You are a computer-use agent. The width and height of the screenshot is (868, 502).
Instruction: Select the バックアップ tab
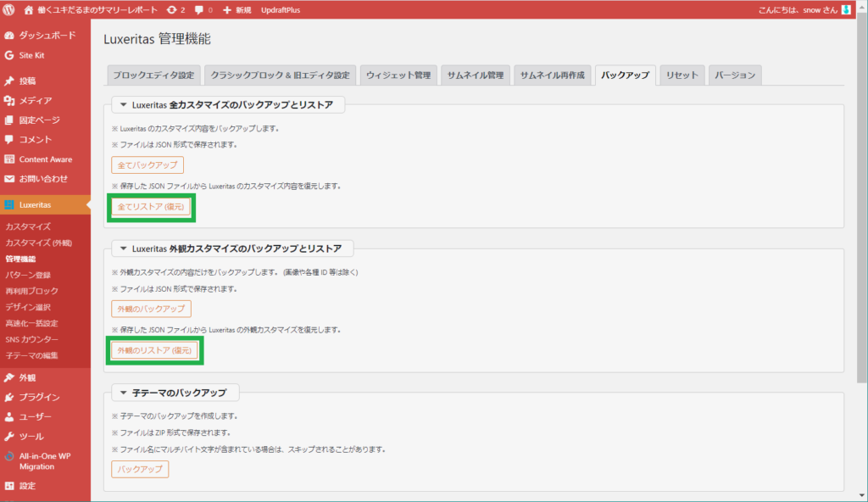click(625, 75)
